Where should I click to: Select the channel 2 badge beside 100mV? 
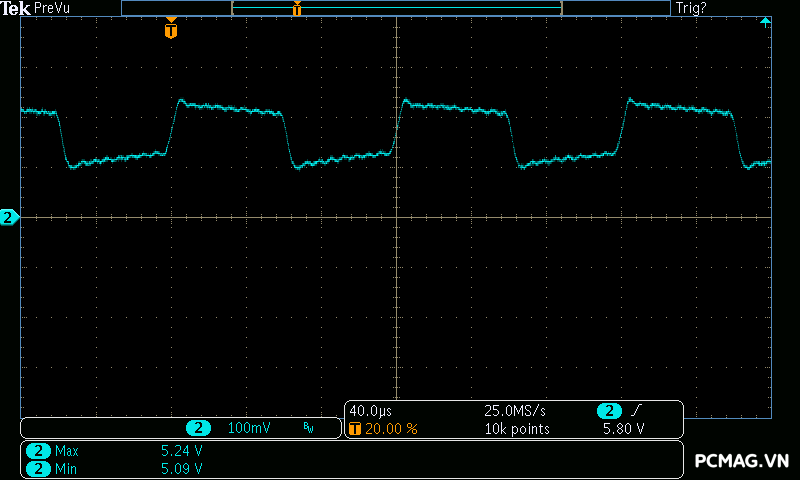coord(199,428)
